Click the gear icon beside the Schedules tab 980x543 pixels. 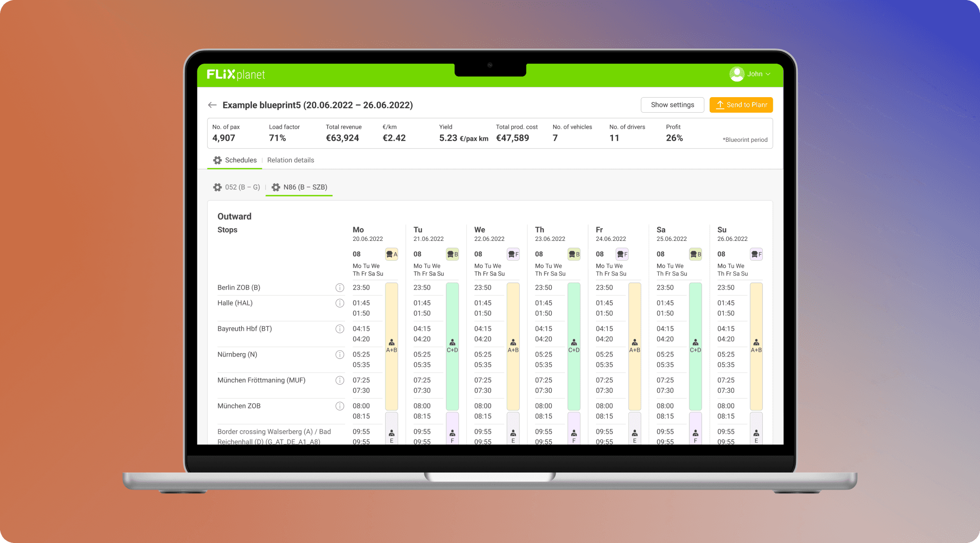pos(217,160)
